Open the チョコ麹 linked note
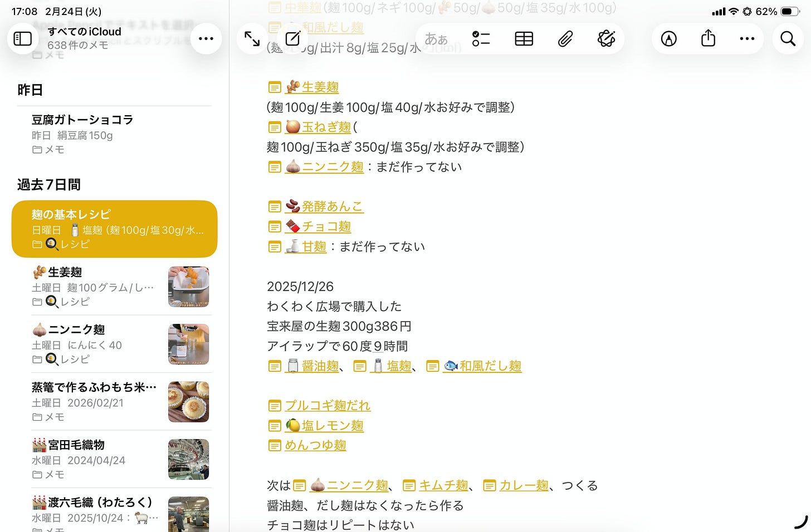The image size is (811, 532). 319,226
